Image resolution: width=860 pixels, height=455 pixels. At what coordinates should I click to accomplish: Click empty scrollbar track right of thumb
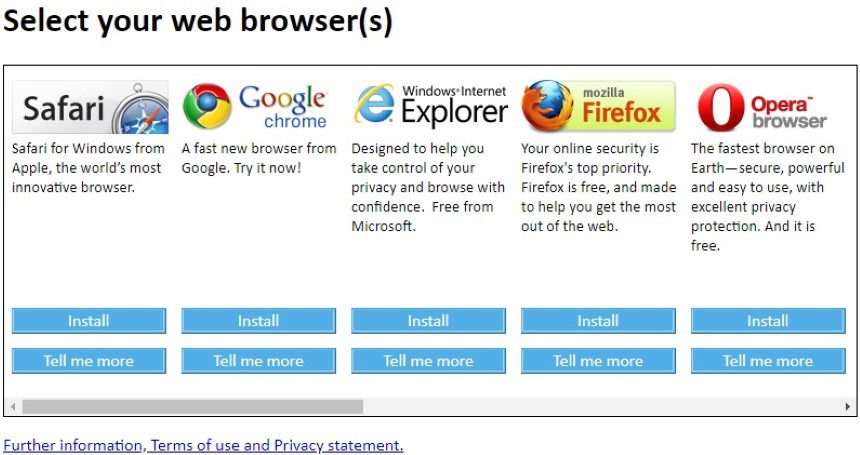pos(602,407)
